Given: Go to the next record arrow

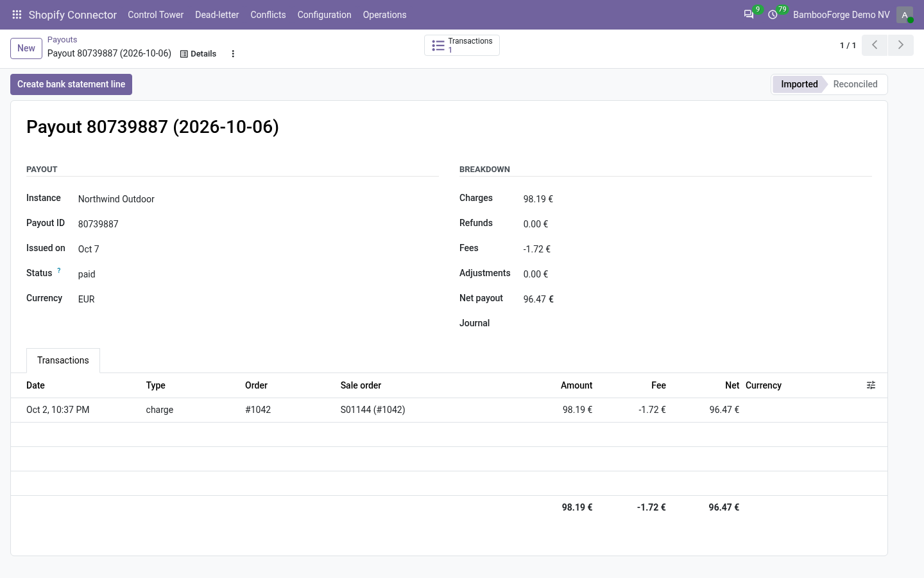Looking at the screenshot, I should [x=901, y=45].
